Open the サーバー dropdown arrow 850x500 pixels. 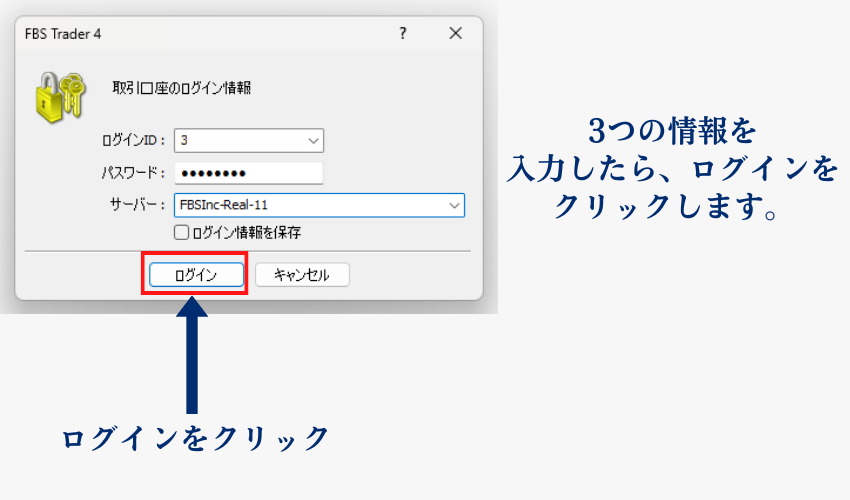pos(454,206)
